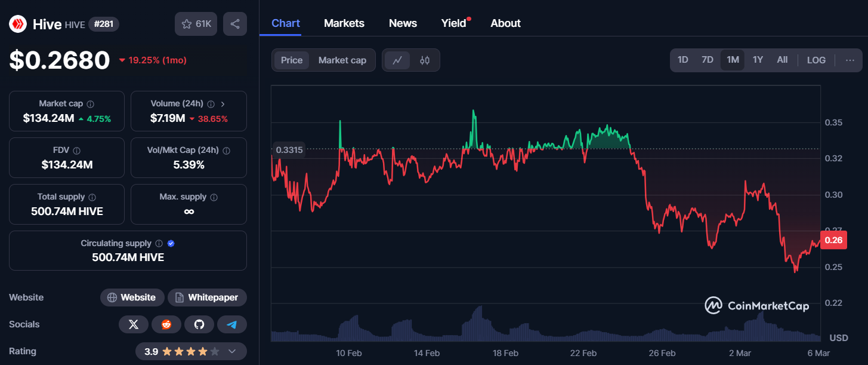This screenshot has height=365, width=868.
Task: Click the 38.65% volume change
Action: (209, 119)
